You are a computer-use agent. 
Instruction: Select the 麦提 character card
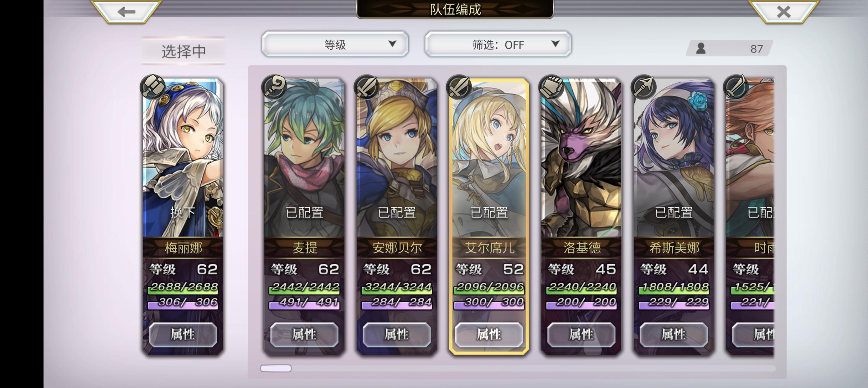pyautogui.click(x=304, y=216)
